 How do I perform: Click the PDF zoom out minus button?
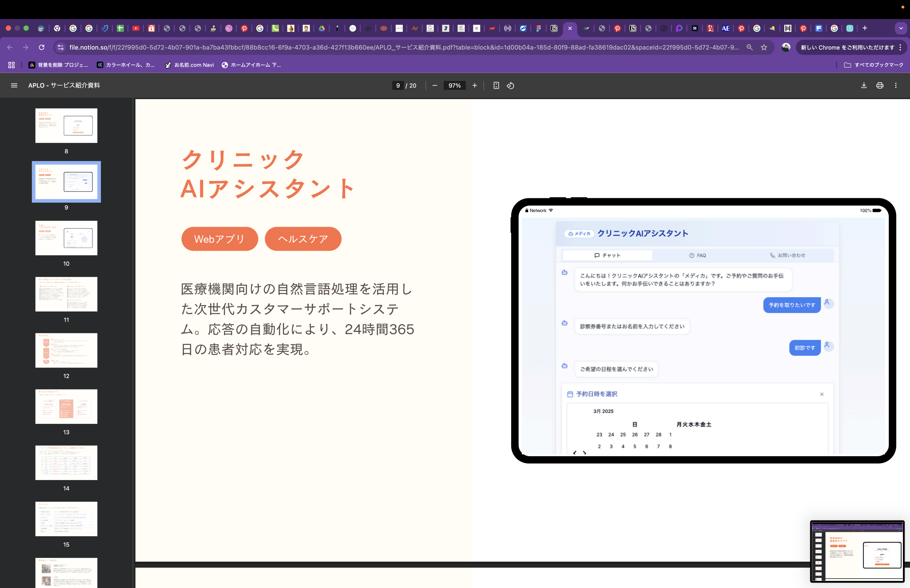click(x=434, y=85)
